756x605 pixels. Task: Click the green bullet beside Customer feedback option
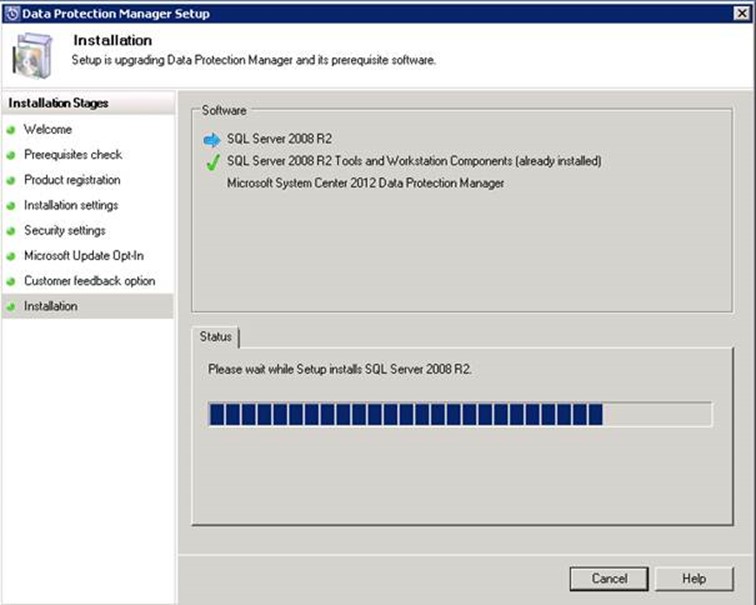tap(11, 282)
